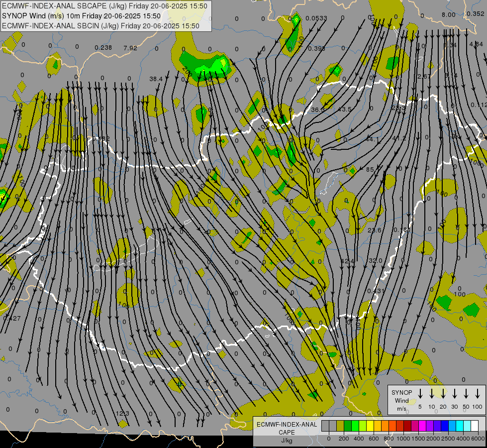
Task: Click the 100 m/s wind arrow in legend
Action: coord(478,394)
